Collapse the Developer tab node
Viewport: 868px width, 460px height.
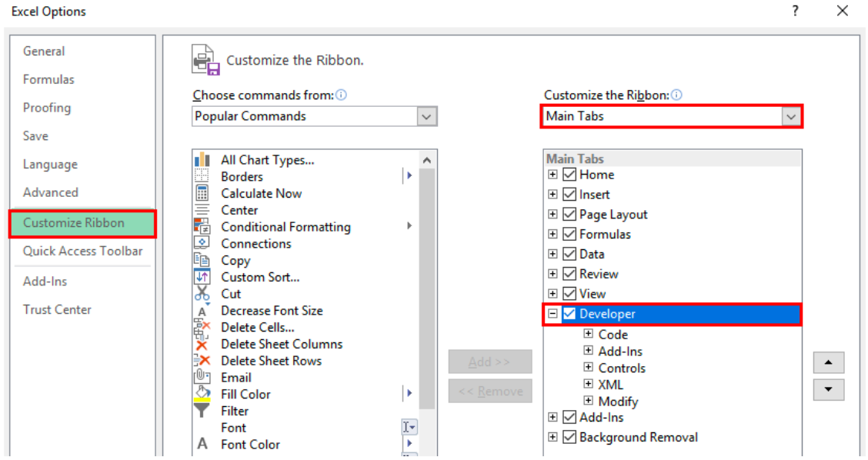(553, 314)
